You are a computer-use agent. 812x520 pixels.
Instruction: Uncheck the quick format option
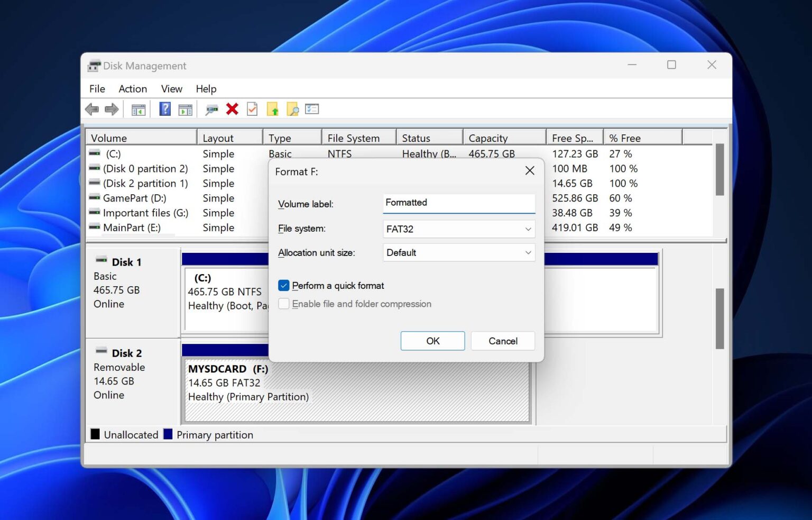[x=284, y=285]
